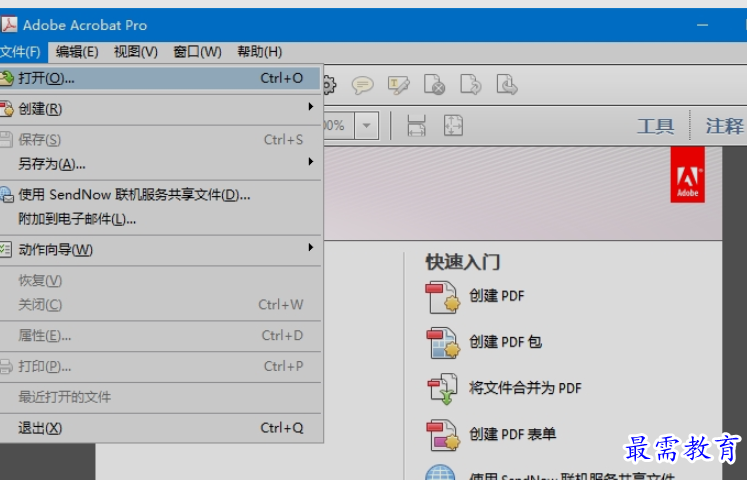This screenshot has height=480, width=747.
Task: Click the sticky note comment icon
Action: (363, 85)
